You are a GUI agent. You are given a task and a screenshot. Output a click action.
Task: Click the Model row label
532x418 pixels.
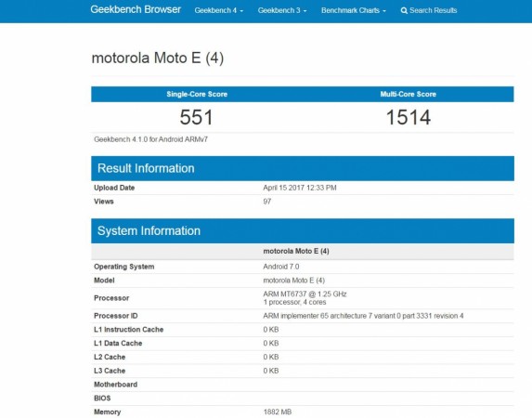click(x=104, y=281)
